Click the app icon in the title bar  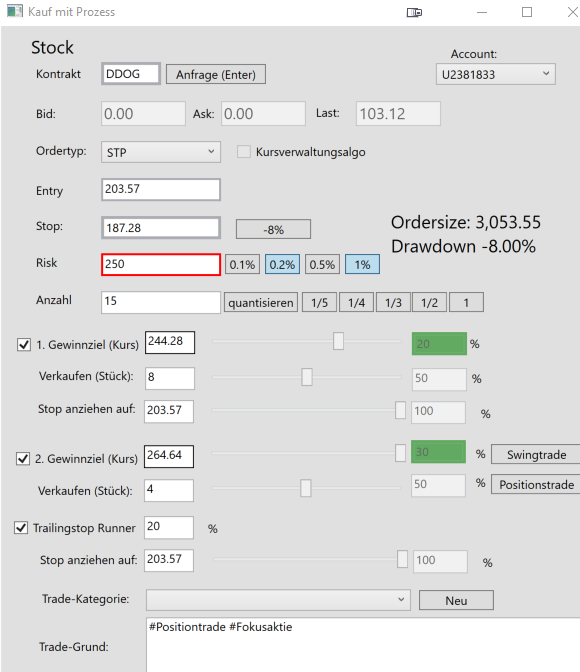click(x=15, y=11)
